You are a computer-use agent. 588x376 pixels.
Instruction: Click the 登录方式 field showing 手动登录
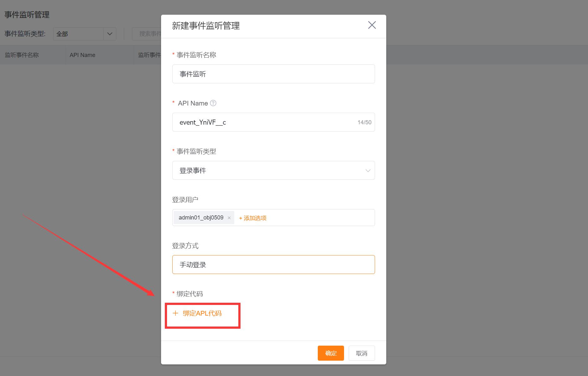(x=273, y=265)
